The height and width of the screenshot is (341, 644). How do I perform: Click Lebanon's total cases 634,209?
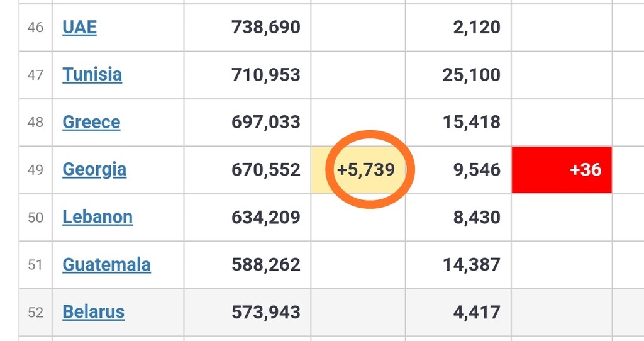[266, 217]
